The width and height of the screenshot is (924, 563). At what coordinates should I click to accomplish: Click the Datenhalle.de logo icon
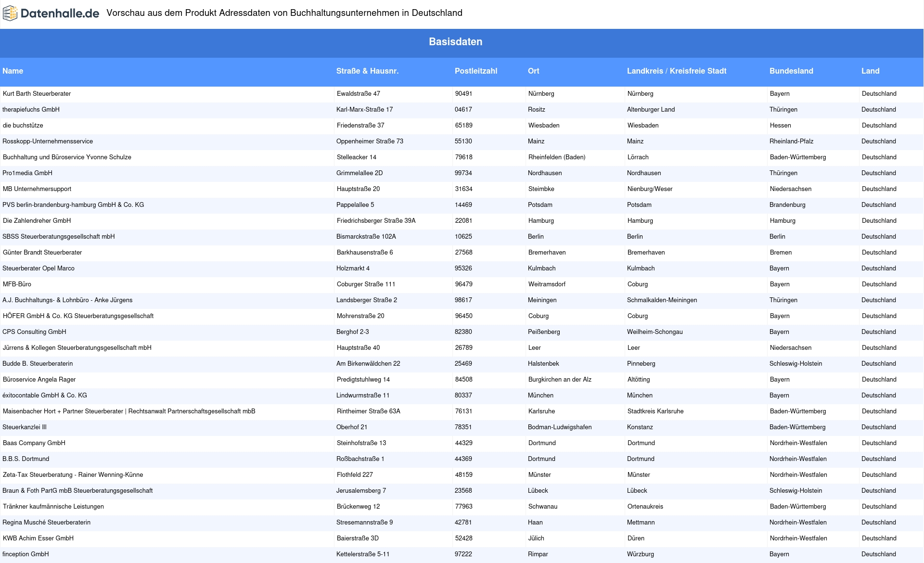pos(10,13)
